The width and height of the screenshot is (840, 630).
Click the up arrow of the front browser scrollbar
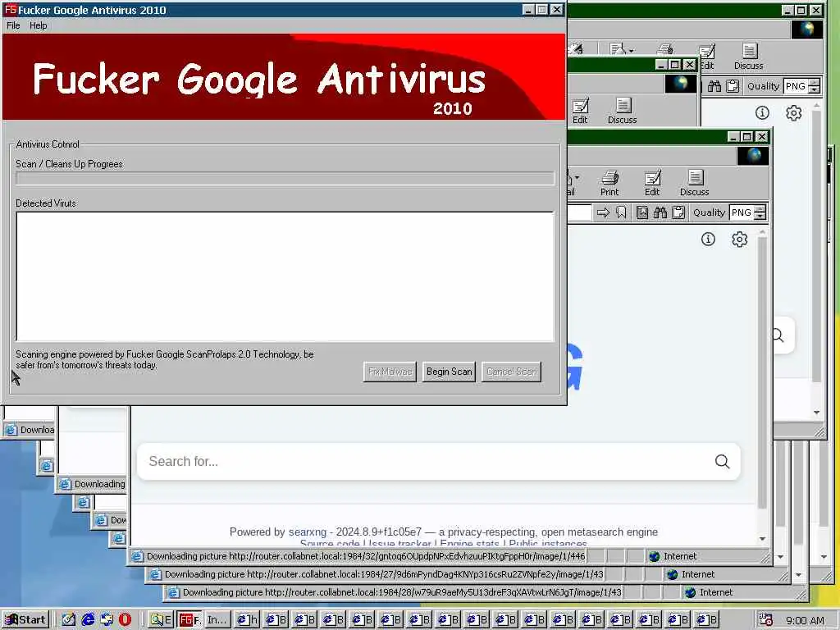762,232
